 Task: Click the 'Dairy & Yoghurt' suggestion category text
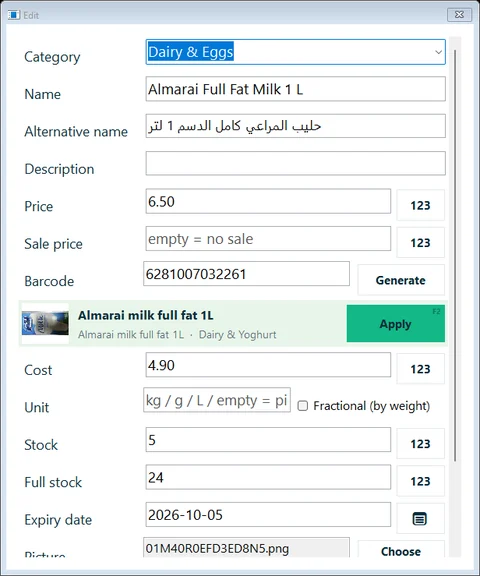point(237,335)
